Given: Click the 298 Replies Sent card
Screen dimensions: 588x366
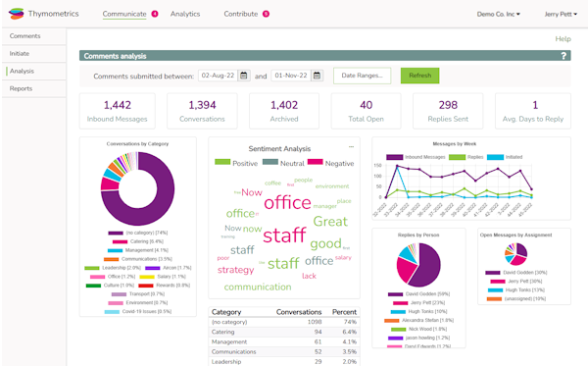Looking at the screenshot, I should coord(448,111).
